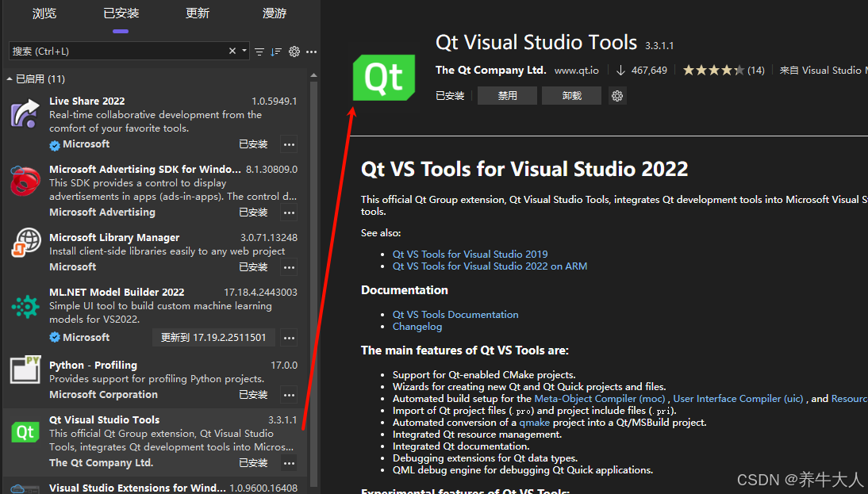The image size is (868, 494).
Task: Click the 禁用 button for Qt Tools
Action: point(507,96)
